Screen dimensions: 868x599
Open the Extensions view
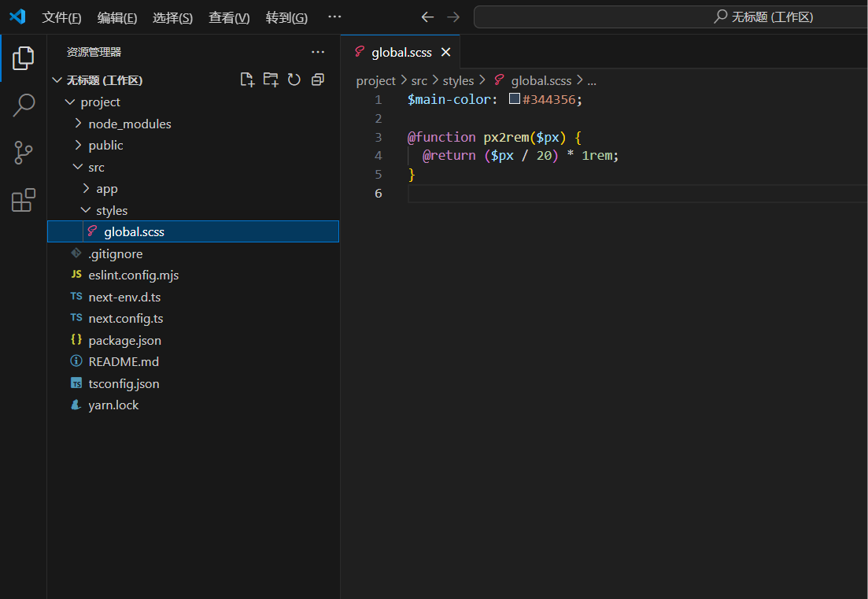tap(24, 200)
